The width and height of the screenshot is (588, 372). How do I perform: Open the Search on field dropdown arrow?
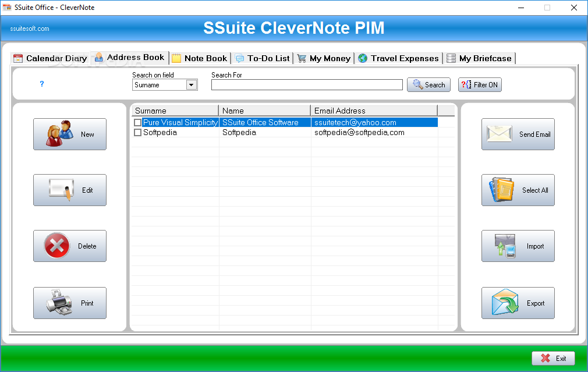(x=192, y=85)
